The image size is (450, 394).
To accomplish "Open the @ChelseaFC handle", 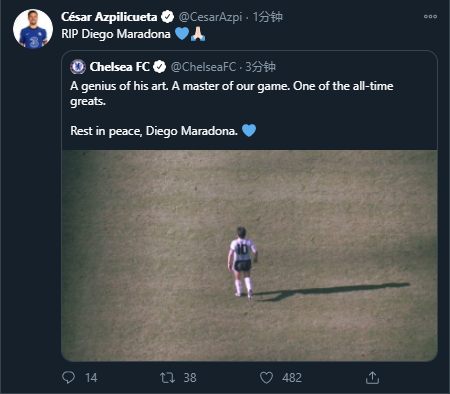I will 203,67.
